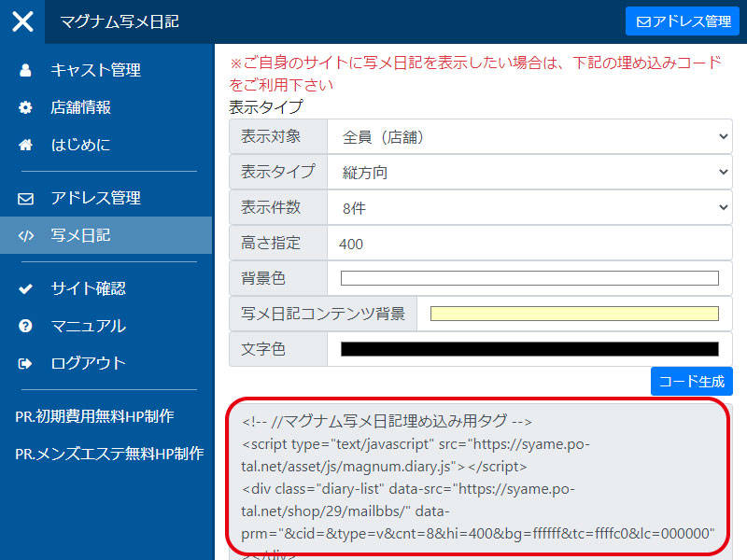Open PR.初期費用無料HP制作 link
747x560 pixels.
94,416
